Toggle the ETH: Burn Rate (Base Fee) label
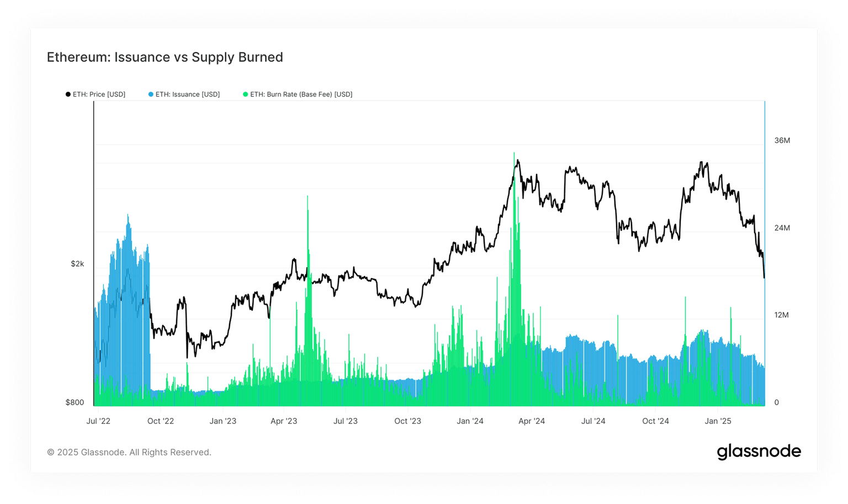This screenshot has width=848, height=504. pos(301,94)
